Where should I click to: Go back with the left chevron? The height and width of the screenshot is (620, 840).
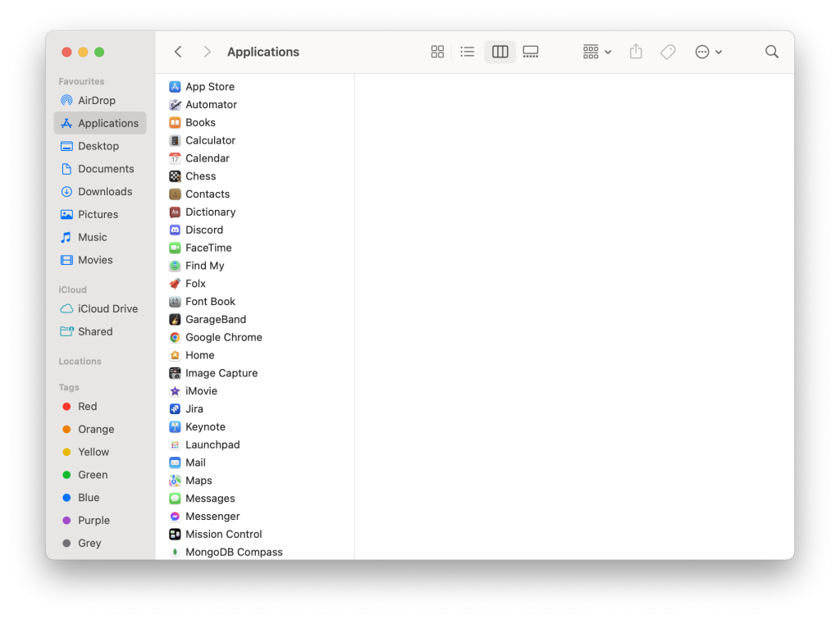tap(178, 52)
